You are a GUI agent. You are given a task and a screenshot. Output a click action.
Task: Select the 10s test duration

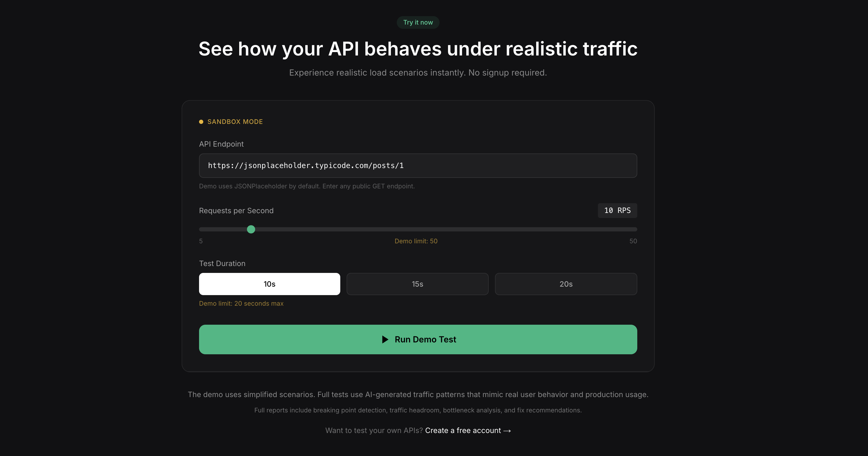[269, 284]
